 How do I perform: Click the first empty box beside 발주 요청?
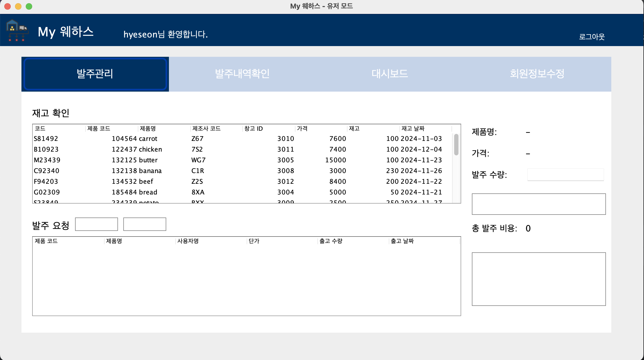(97, 224)
